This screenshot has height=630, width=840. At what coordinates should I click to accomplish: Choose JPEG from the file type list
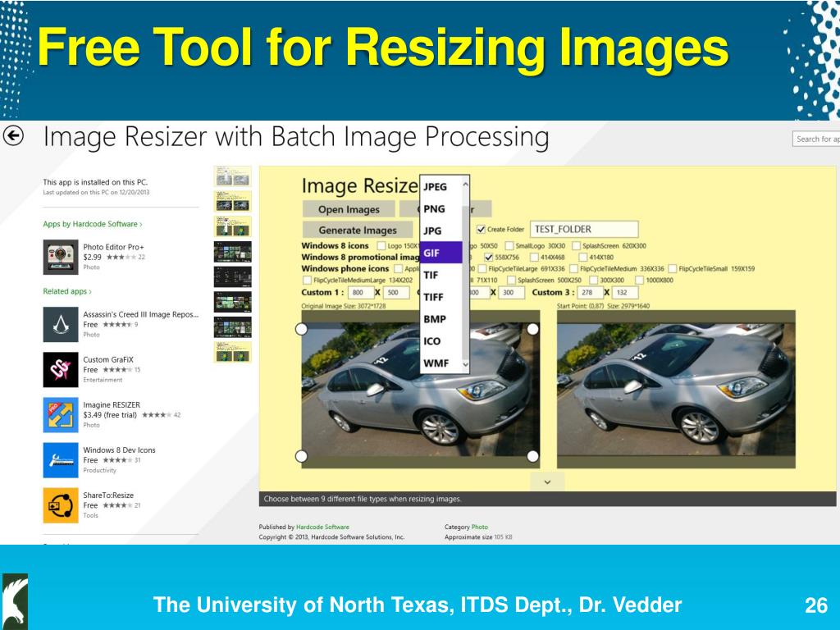coord(441,186)
